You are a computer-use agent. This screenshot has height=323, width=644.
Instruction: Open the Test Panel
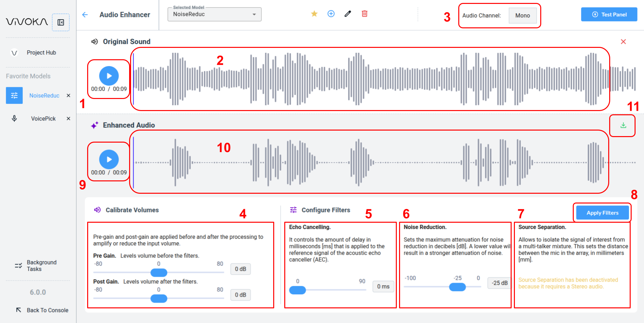click(609, 15)
